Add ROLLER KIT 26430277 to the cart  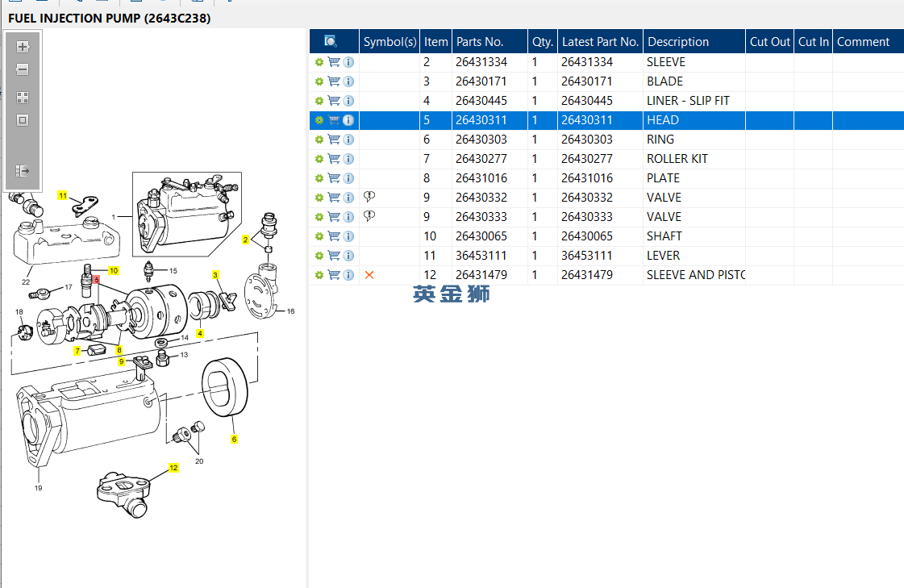click(x=334, y=159)
